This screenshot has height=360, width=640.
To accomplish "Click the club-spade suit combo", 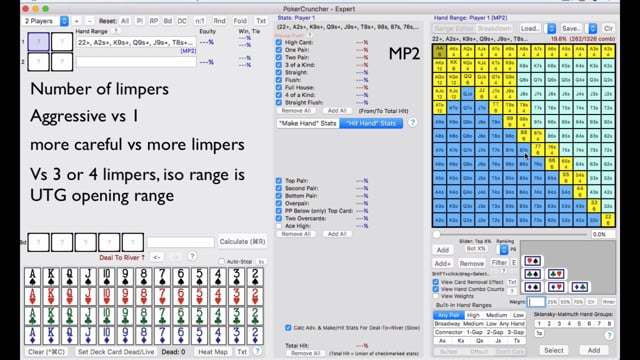I will [533, 274].
